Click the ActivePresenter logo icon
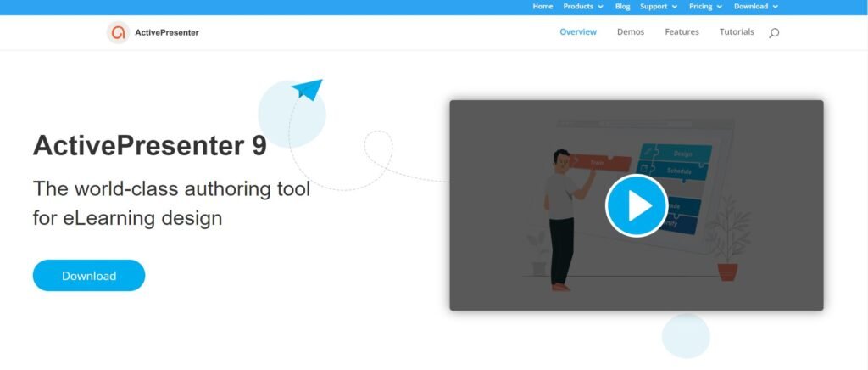 click(x=118, y=33)
